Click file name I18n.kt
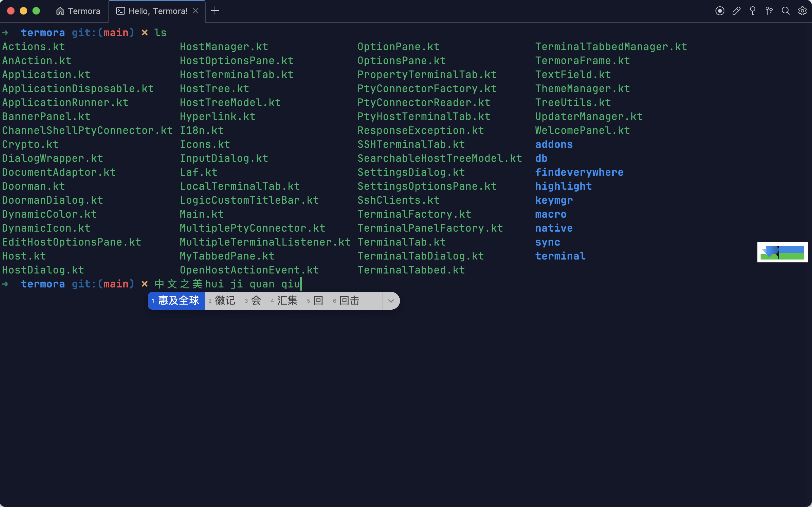812x507 pixels. (x=202, y=130)
